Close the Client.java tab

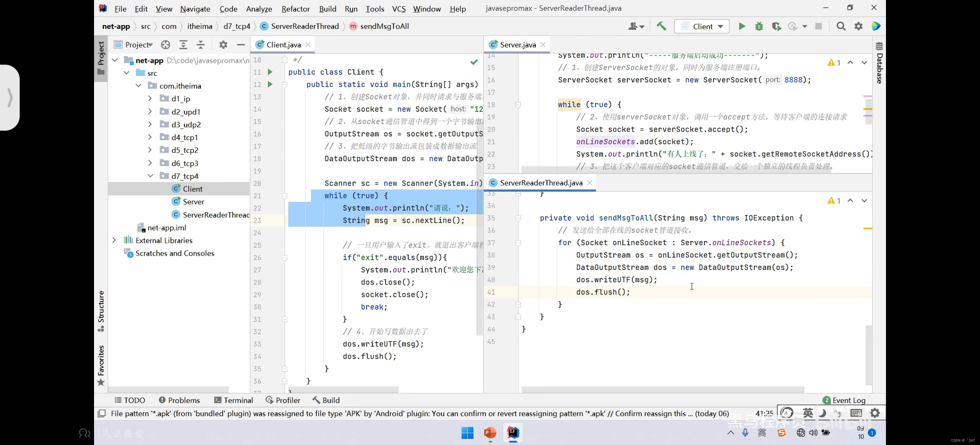pyautogui.click(x=308, y=45)
